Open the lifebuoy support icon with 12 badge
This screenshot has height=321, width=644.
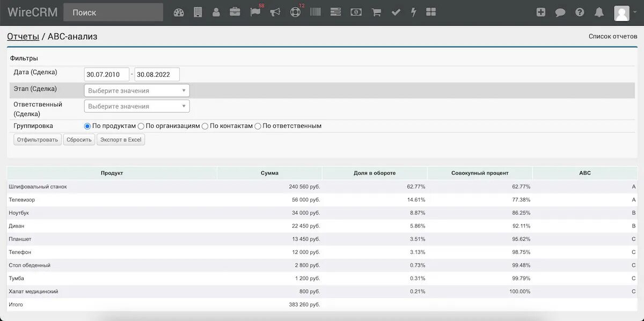coord(295,12)
